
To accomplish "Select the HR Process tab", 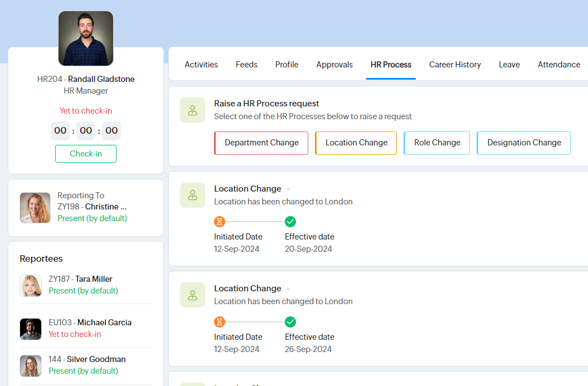I will point(391,65).
